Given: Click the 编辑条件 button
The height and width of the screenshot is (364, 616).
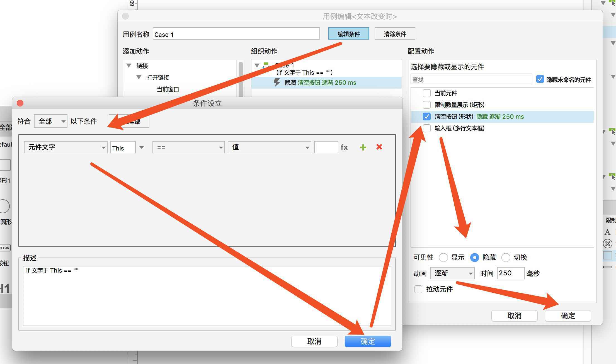Looking at the screenshot, I should [x=349, y=34].
